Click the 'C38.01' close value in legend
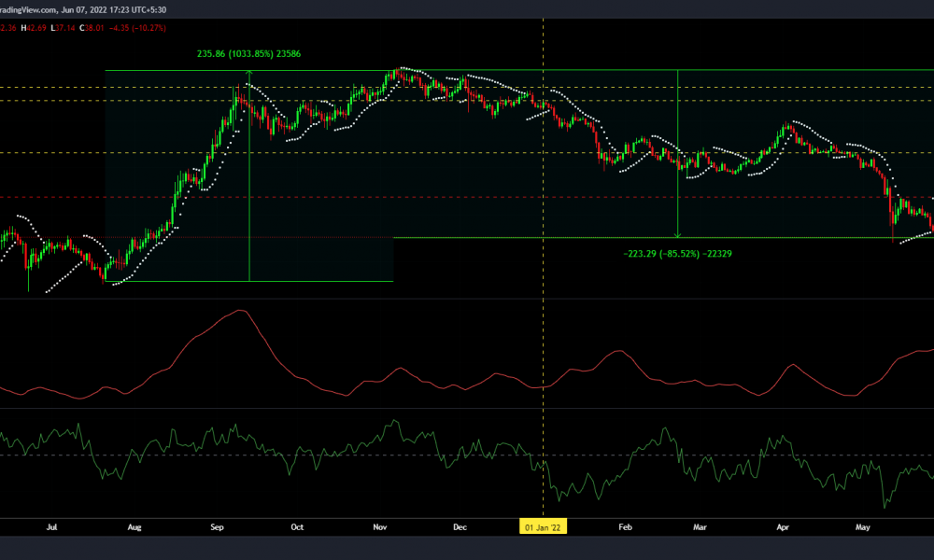 click(x=92, y=28)
